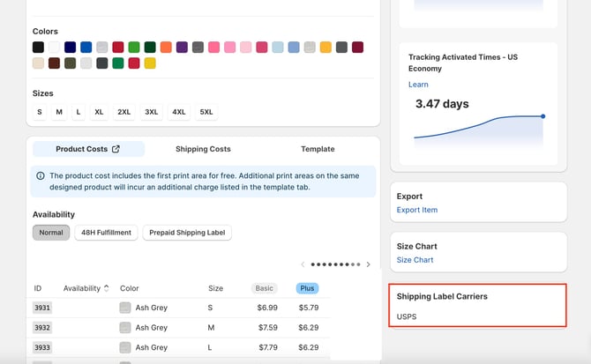The height and width of the screenshot is (364, 591).
Task: Click the info icon in the blue notice
Action: tap(41, 176)
